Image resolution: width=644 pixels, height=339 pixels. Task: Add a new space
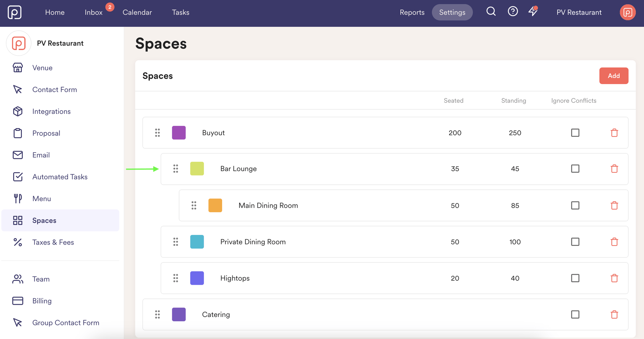pos(613,76)
